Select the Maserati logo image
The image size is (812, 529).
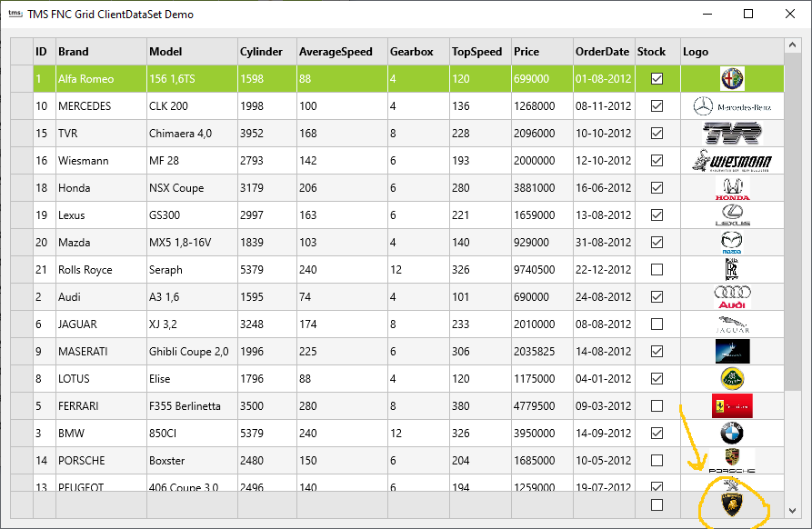click(732, 352)
